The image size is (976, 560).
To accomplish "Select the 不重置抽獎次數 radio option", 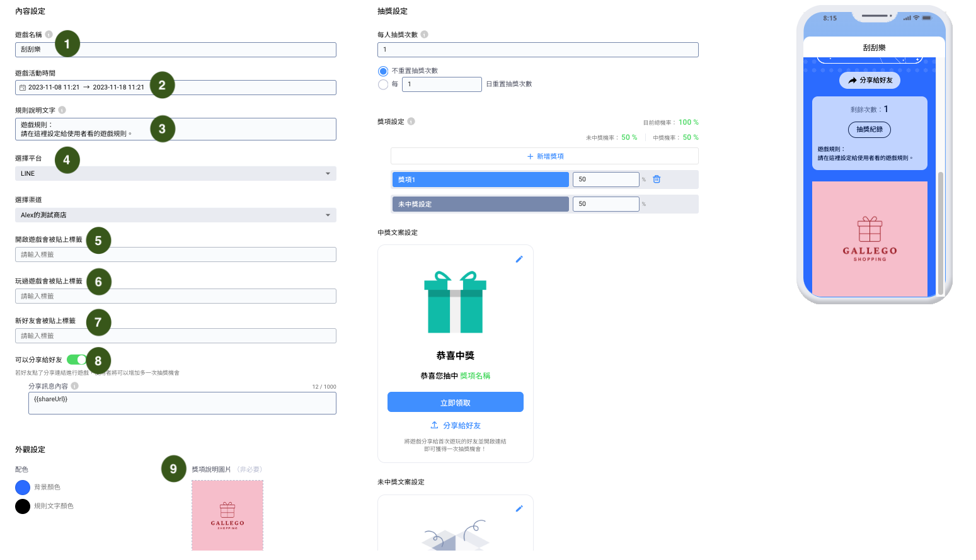I will point(383,71).
